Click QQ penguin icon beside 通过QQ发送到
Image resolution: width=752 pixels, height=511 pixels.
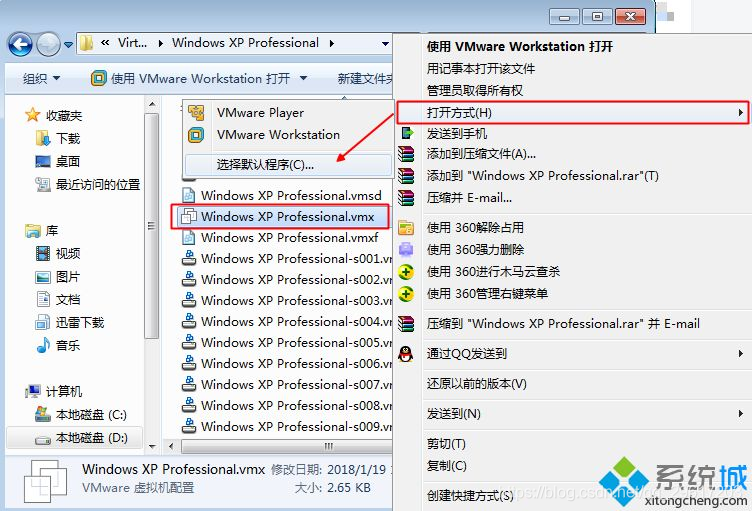[x=406, y=354]
